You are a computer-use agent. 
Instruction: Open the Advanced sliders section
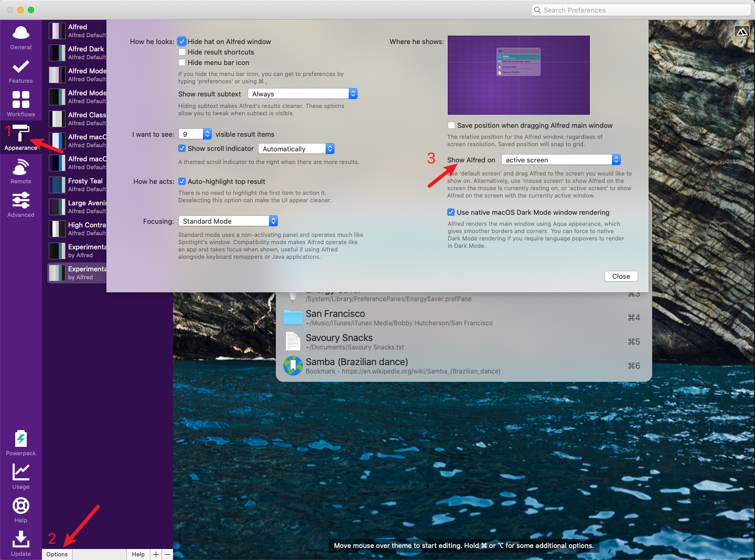(x=21, y=205)
